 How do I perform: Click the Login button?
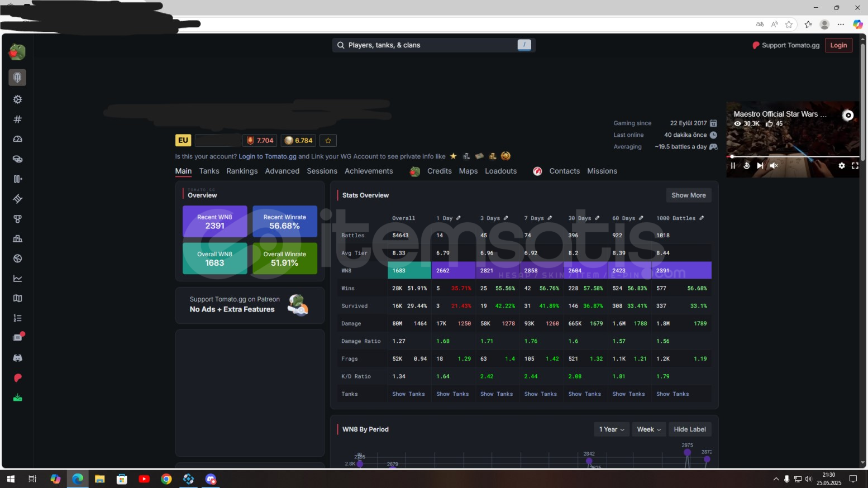(838, 45)
